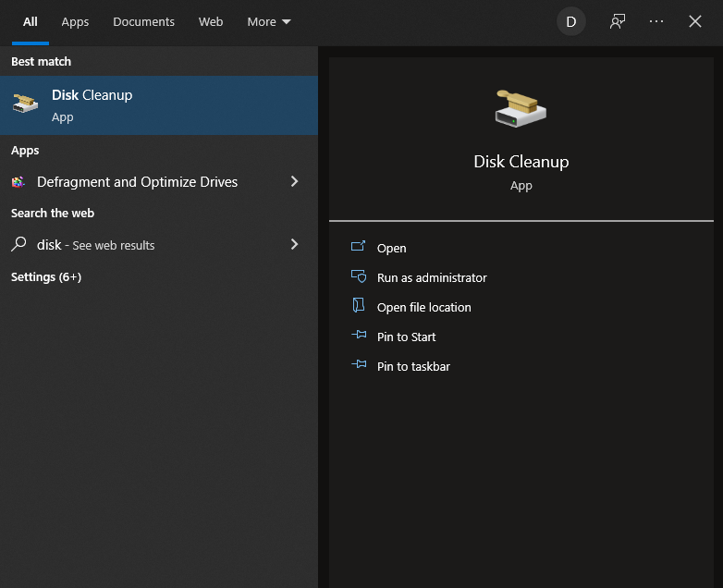Open the feedback icon in header

tap(618, 21)
